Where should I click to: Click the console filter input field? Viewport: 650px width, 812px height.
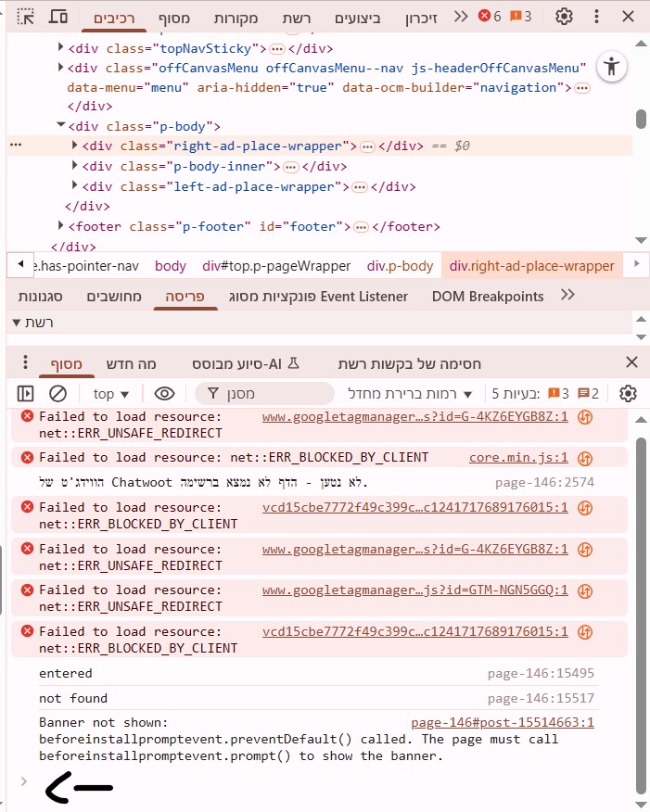[264, 394]
